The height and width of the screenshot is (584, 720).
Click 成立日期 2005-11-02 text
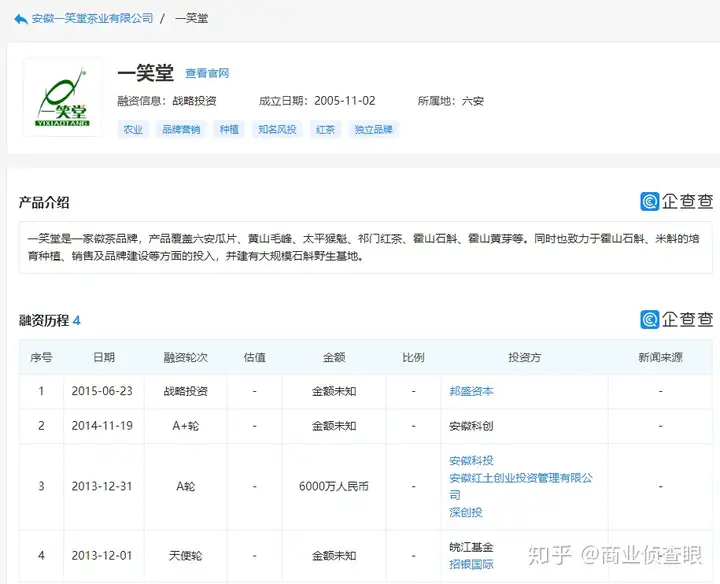[x=317, y=101]
